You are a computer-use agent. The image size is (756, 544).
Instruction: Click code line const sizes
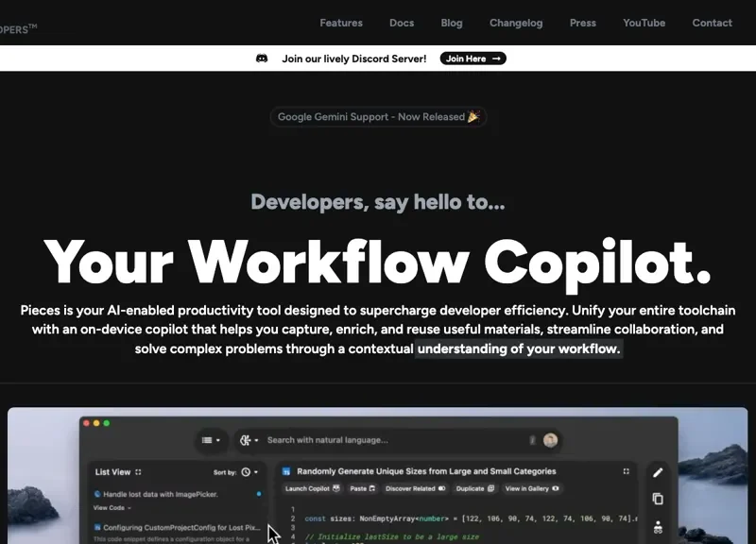[x=471, y=518]
